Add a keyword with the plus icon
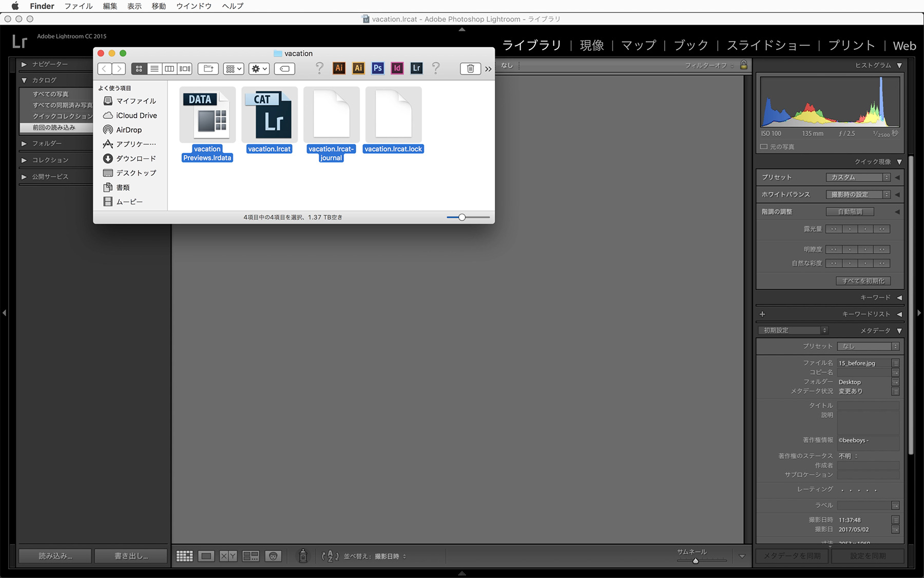 point(762,314)
